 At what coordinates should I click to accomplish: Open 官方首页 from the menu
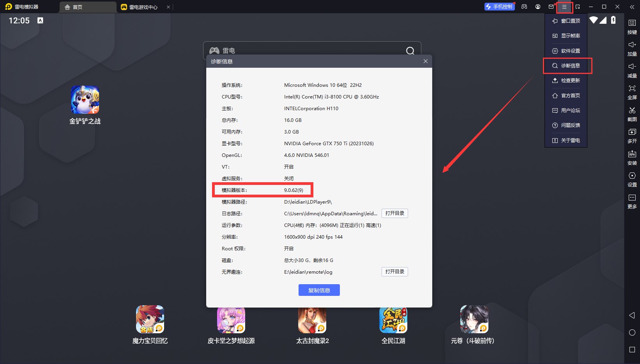(x=566, y=96)
